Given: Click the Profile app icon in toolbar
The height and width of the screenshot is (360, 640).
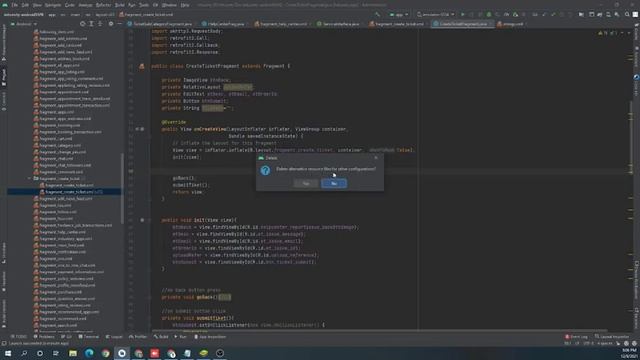Looking at the screenshot, I should [507, 14].
